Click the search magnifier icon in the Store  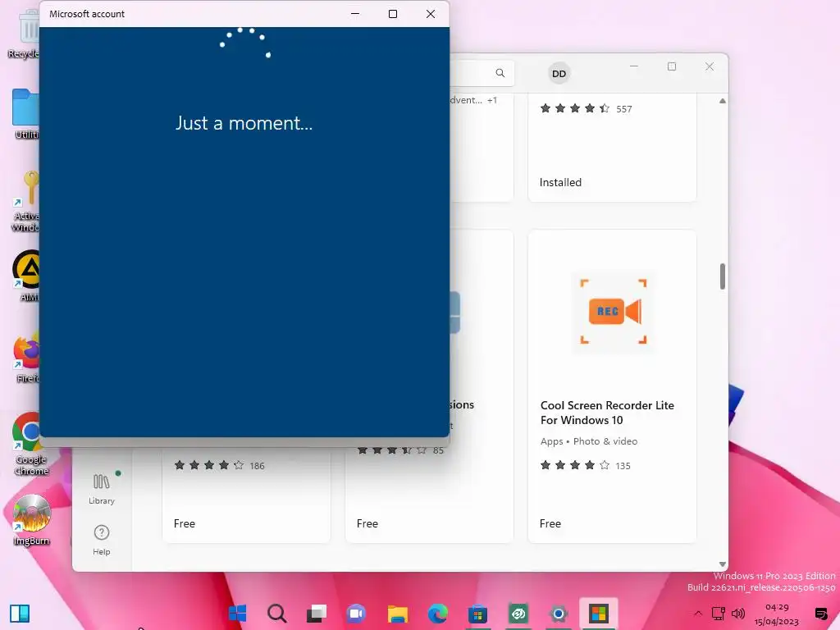point(500,73)
